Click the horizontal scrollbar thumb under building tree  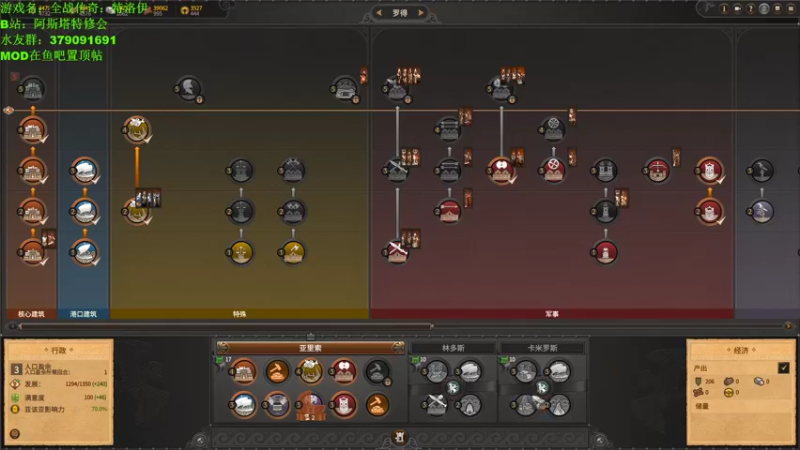(x=226, y=326)
